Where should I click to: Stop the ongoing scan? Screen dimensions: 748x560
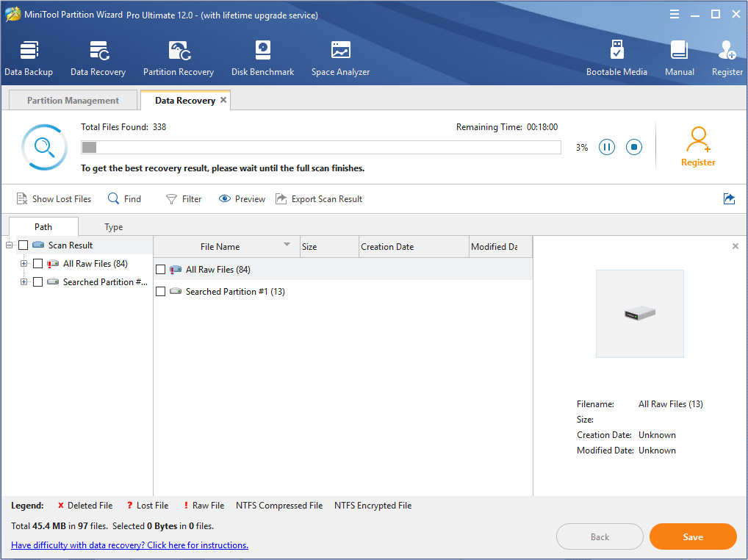click(x=633, y=147)
